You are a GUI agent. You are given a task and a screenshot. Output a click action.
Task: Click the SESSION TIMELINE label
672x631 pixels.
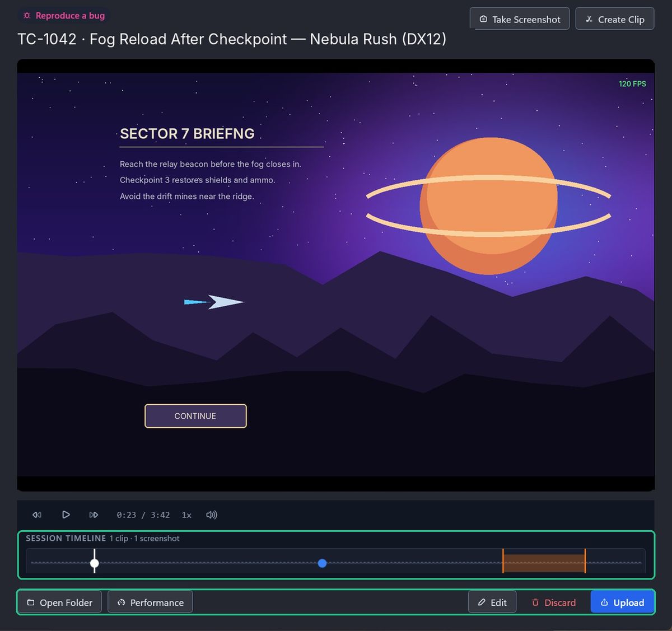[66, 538]
